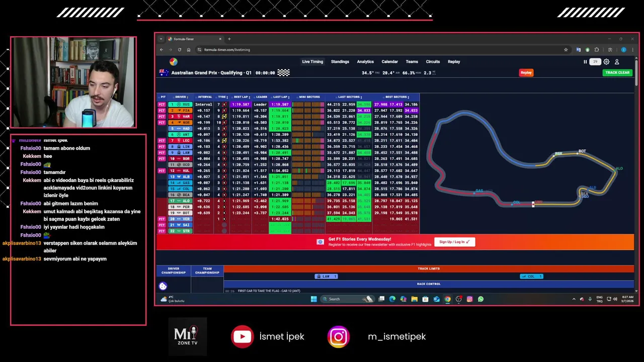Open the Google Translate extension icon
Screen dimensions: 644x362
[x=578, y=50]
